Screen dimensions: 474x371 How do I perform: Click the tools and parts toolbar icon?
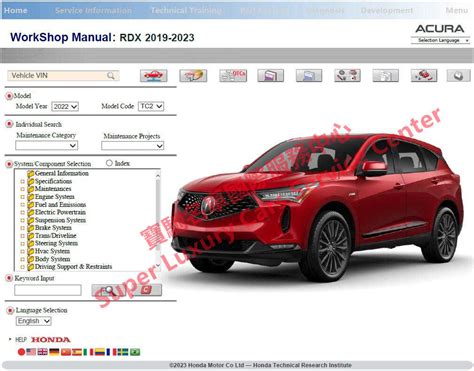pyautogui.click(x=348, y=76)
